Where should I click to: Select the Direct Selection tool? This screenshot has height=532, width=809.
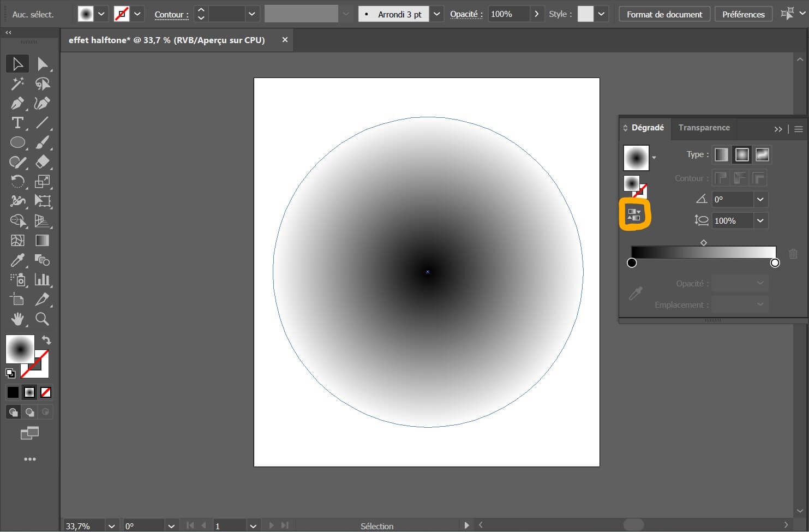[x=43, y=64]
